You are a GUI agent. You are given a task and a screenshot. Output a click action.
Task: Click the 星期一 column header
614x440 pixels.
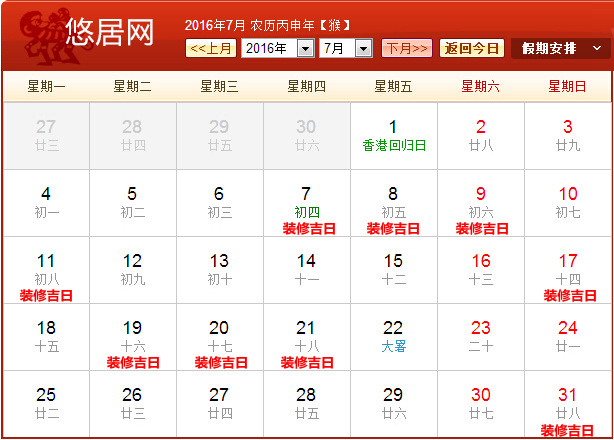[46, 87]
